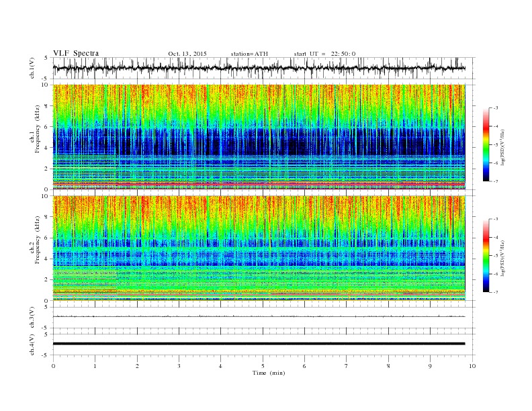Click the color scale bar beside ch.1 spectrogram
This screenshot has width=532, height=411.
pyautogui.click(x=486, y=145)
